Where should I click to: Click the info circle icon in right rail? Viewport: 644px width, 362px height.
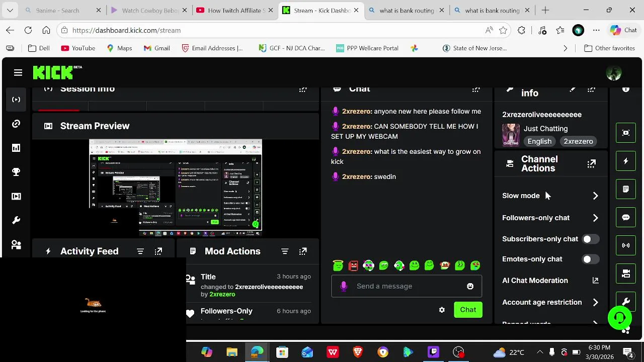pos(626,89)
